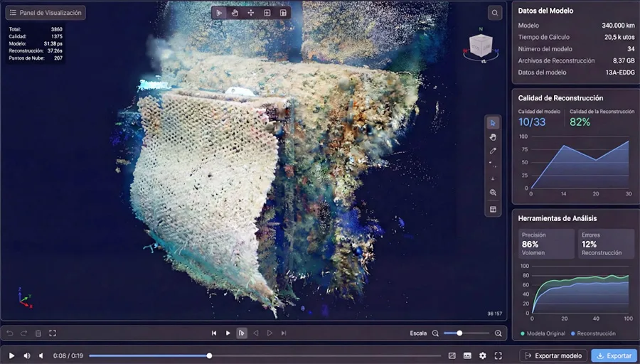Select the Precisión 86% Volumen card

click(x=545, y=244)
